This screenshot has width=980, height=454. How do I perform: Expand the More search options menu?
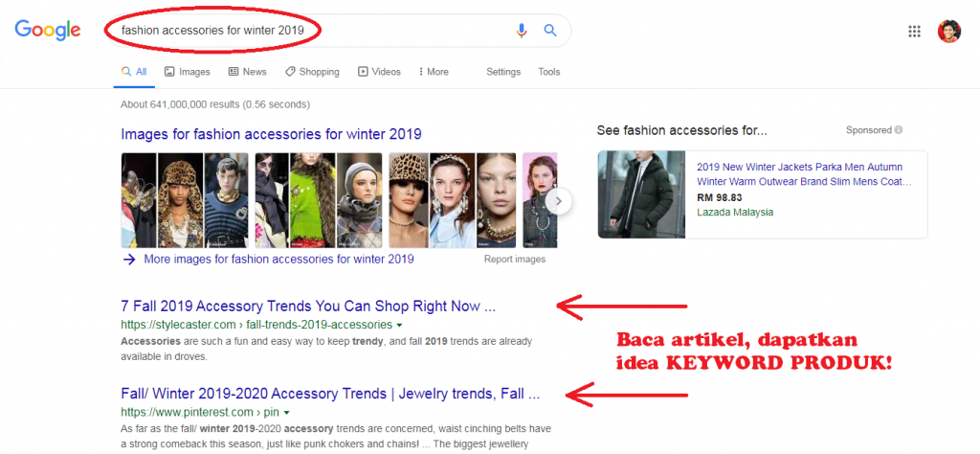pyautogui.click(x=433, y=72)
